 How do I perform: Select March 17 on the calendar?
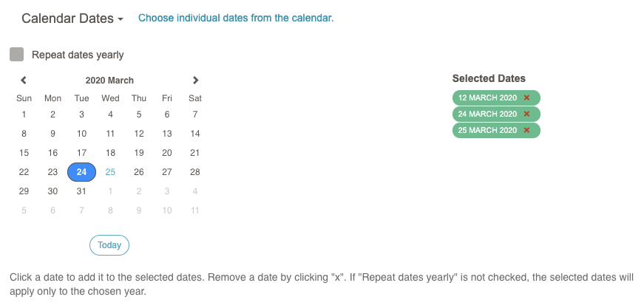click(x=82, y=153)
